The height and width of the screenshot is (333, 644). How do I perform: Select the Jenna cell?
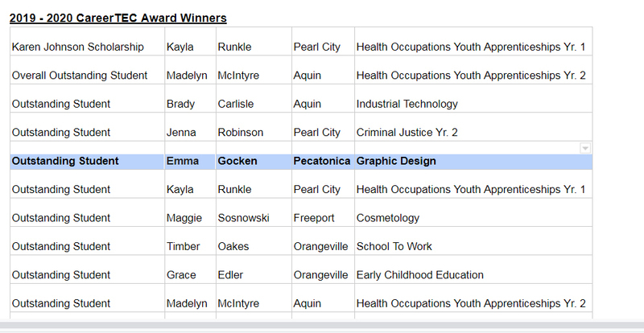(182, 133)
